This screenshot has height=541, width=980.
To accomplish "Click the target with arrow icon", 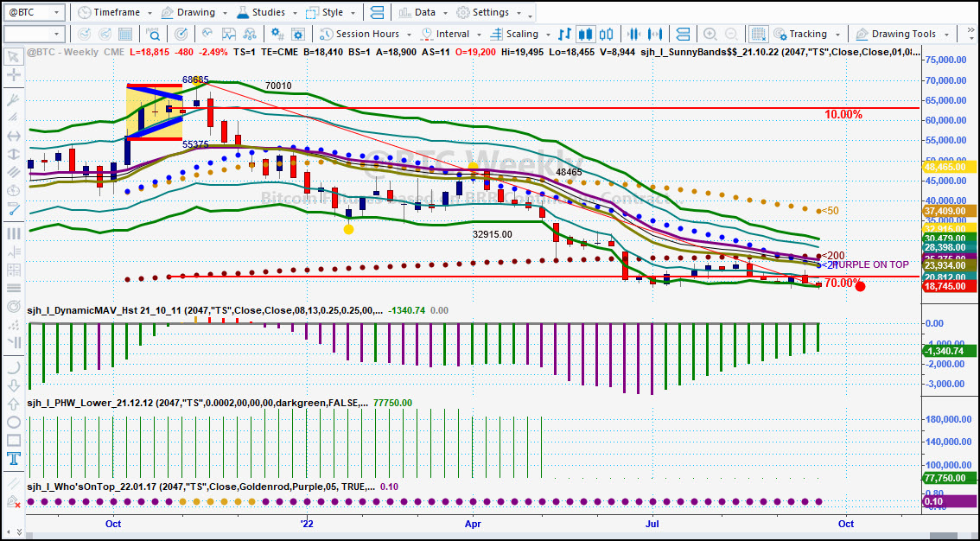I will pyautogui.click(x=181, y=34).
